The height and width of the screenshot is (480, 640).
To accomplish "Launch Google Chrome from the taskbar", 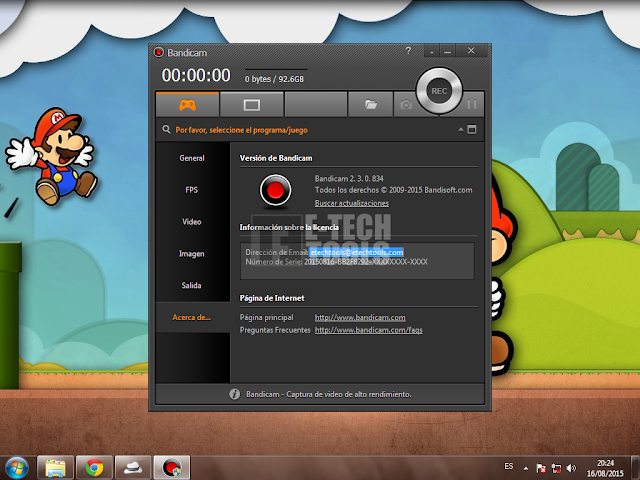I will point(94,468).
